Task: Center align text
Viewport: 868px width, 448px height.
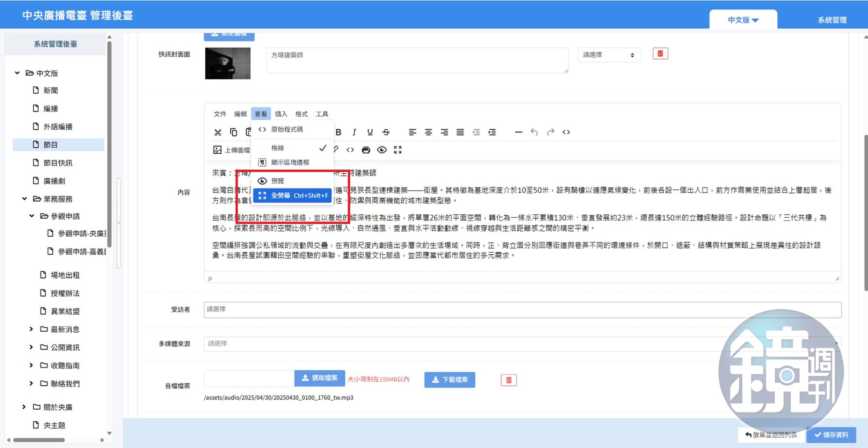Action: [428, 132]
